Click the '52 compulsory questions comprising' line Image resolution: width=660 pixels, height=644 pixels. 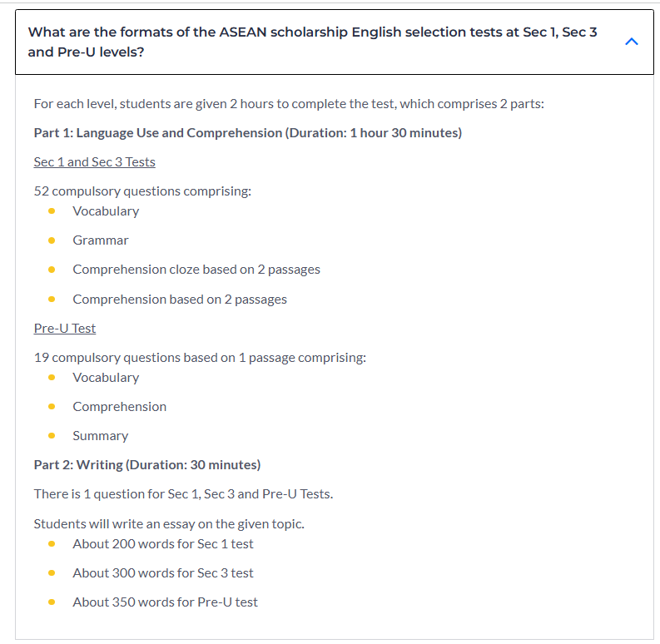[142, 191]
